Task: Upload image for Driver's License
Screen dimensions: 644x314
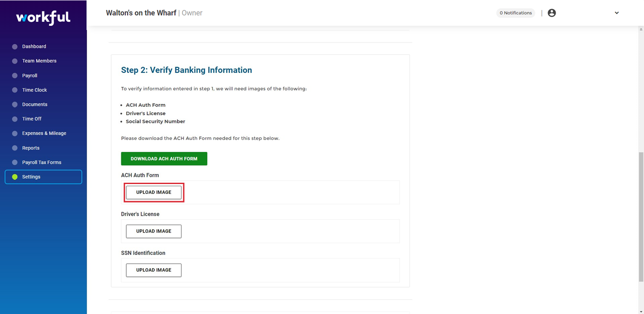Action: [154, 231]
